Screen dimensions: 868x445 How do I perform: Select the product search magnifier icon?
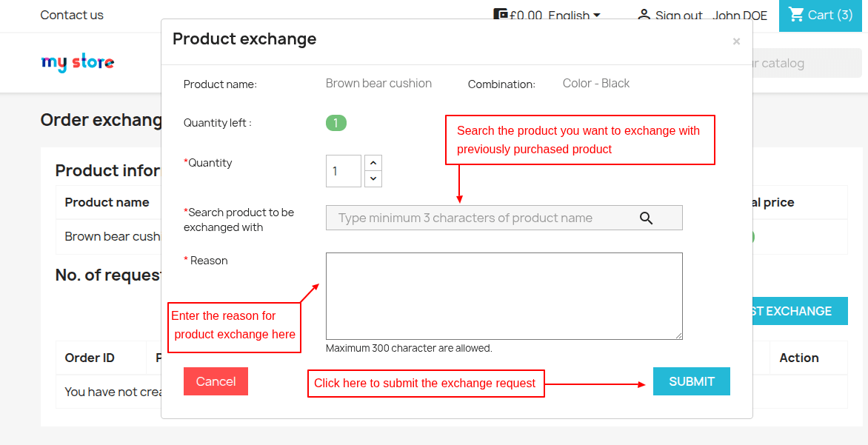click(x=645, y=217)
